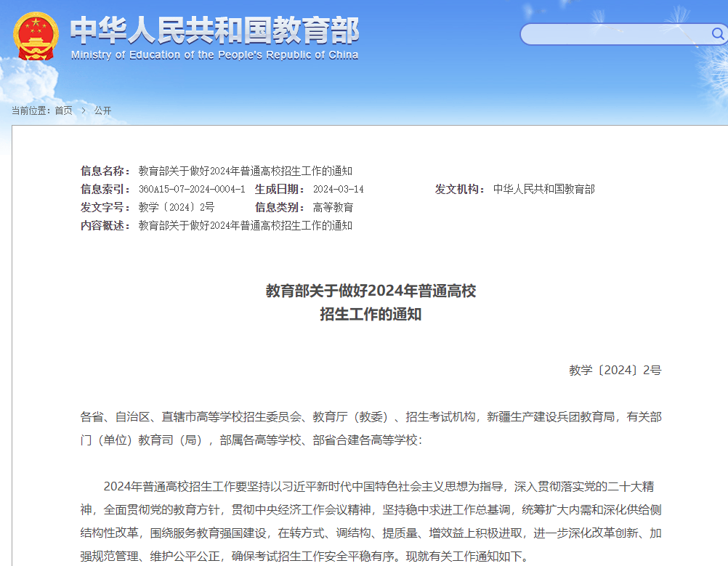
Task: Click the addressee line starting 各省、自治区
Action: pos(371,417)
